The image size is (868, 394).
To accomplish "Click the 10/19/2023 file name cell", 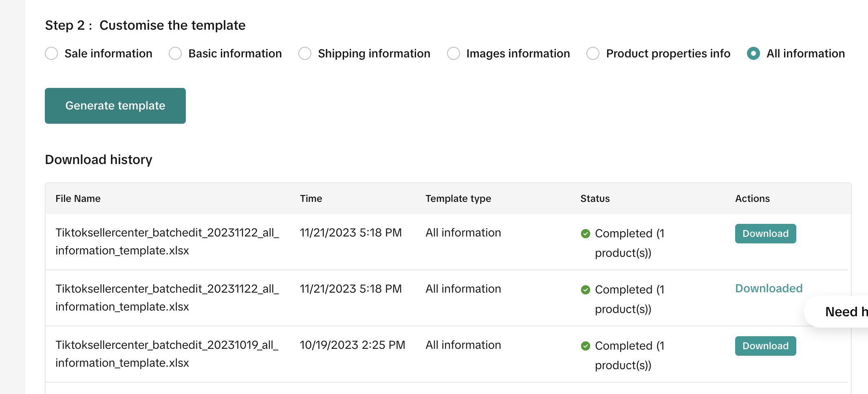I will click(x=167, y=354).
